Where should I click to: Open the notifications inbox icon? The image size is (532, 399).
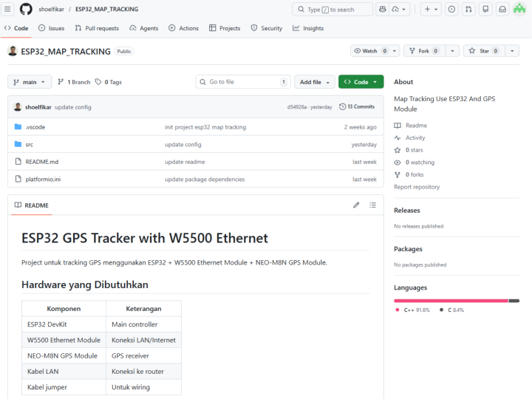(x=502, y=9)
